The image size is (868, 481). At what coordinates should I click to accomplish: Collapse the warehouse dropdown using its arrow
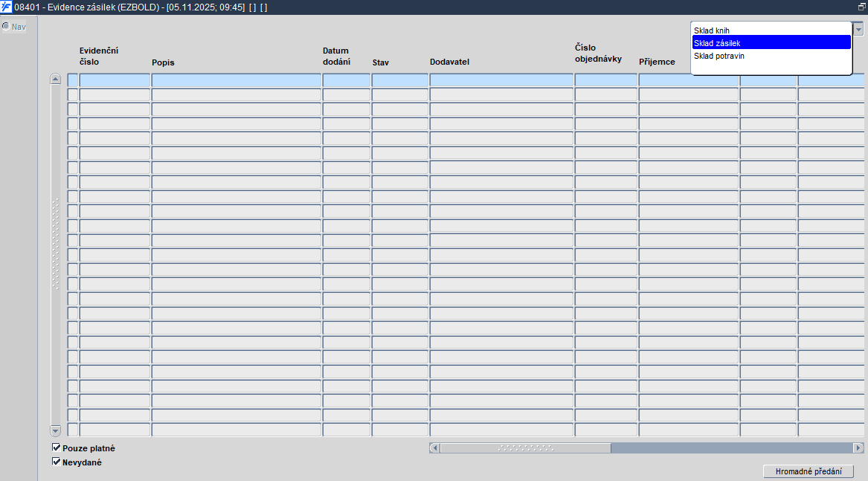pos(858,29)
